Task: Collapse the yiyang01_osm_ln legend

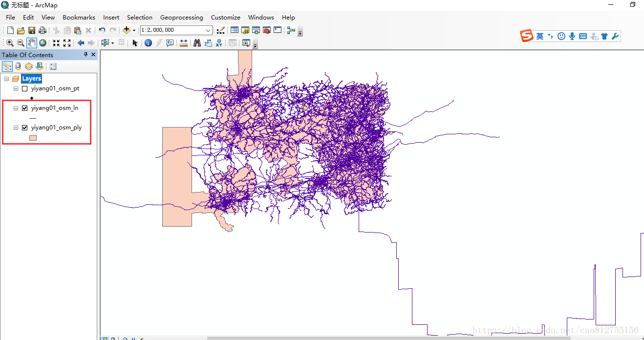Action: (x=16, y=108)
